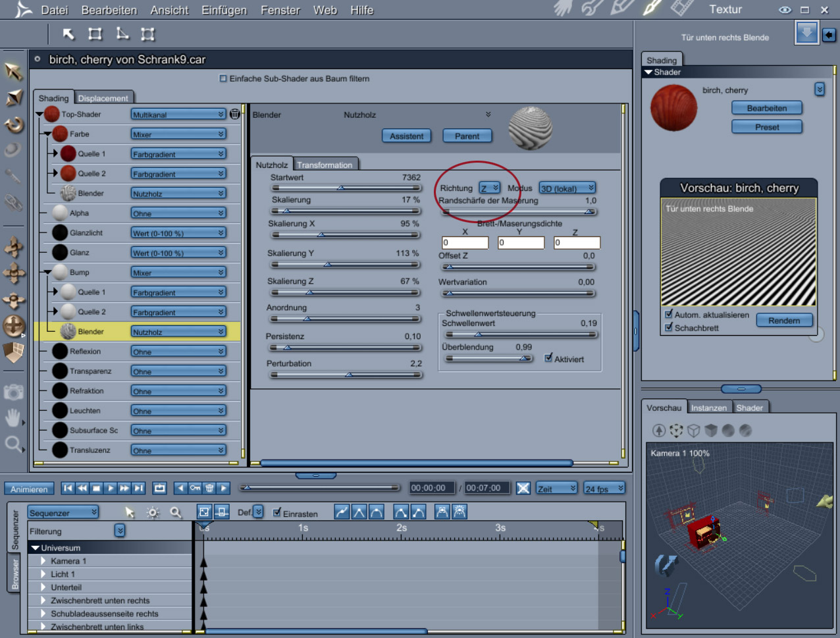Open the Bearbeiten menu
Viewport: 840px width, 638px height.
[x=109, y=10]
